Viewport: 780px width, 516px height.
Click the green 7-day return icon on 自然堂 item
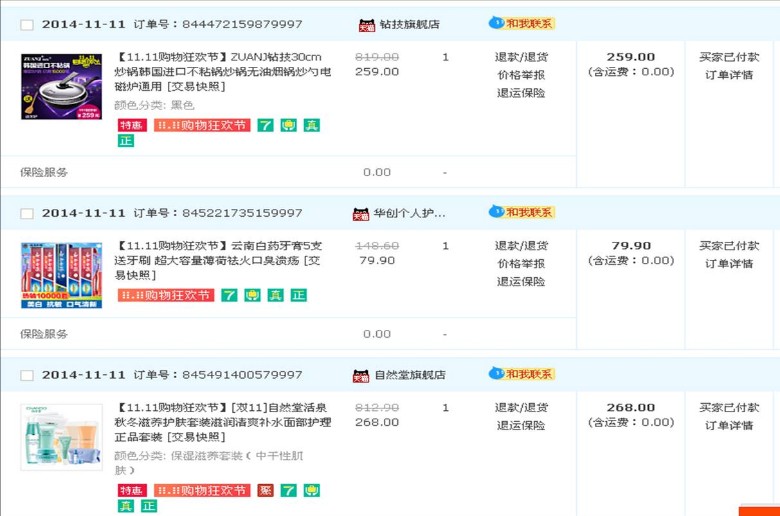click(289, 490)
